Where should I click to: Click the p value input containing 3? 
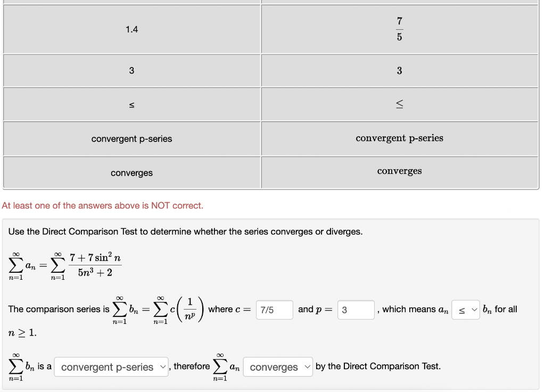click(x=356, y=310)
